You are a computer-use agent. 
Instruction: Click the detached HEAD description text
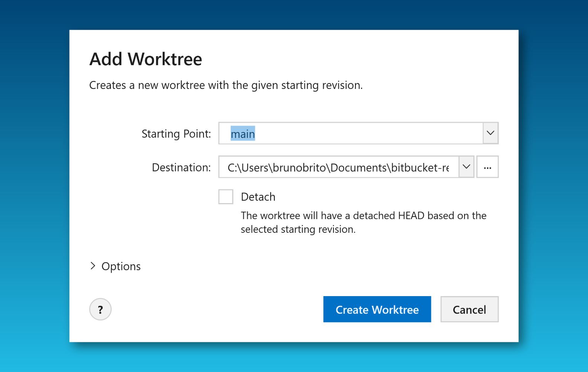[x=363, y=222]
